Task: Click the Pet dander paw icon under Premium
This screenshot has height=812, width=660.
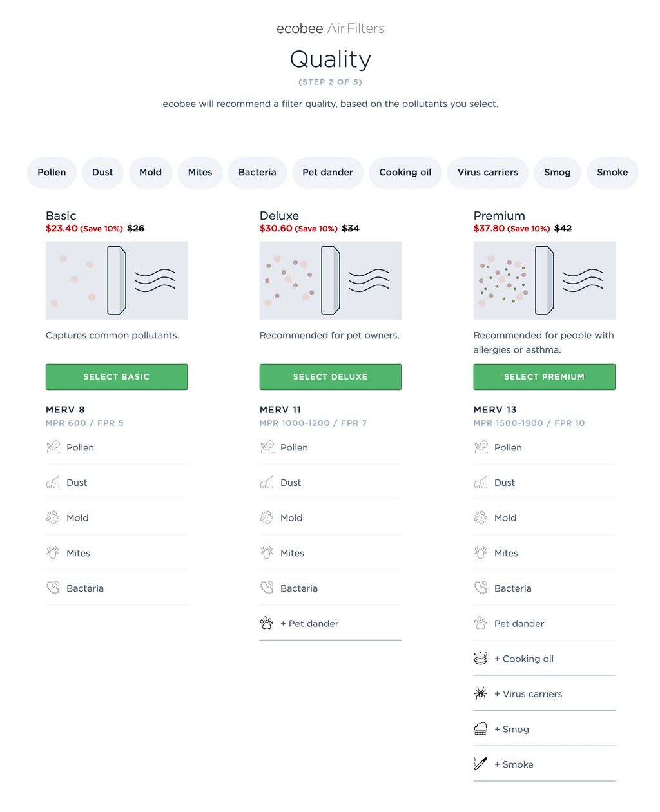Action: click(481, 623)
